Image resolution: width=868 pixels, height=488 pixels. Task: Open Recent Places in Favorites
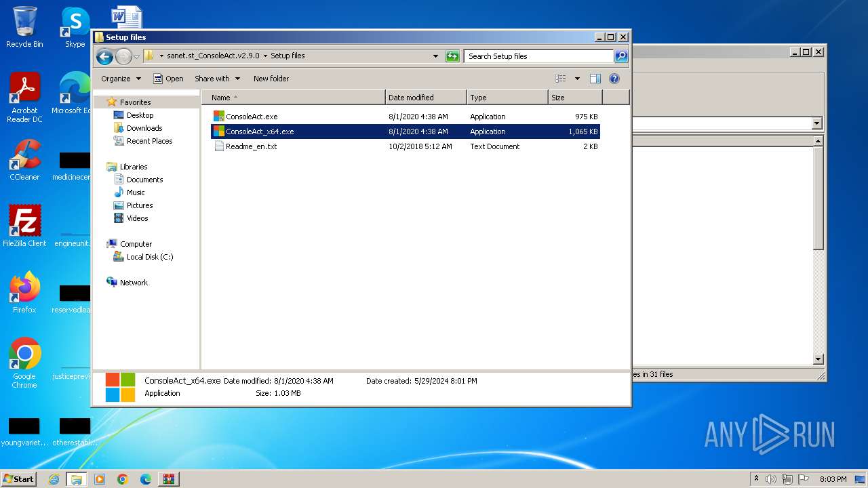[x=149, y=141]
